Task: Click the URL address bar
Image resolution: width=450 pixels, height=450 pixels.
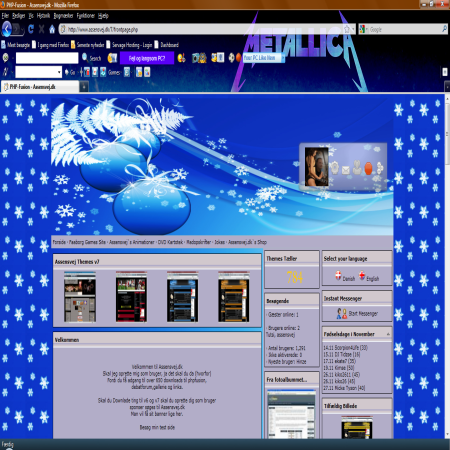Action: 207,29
